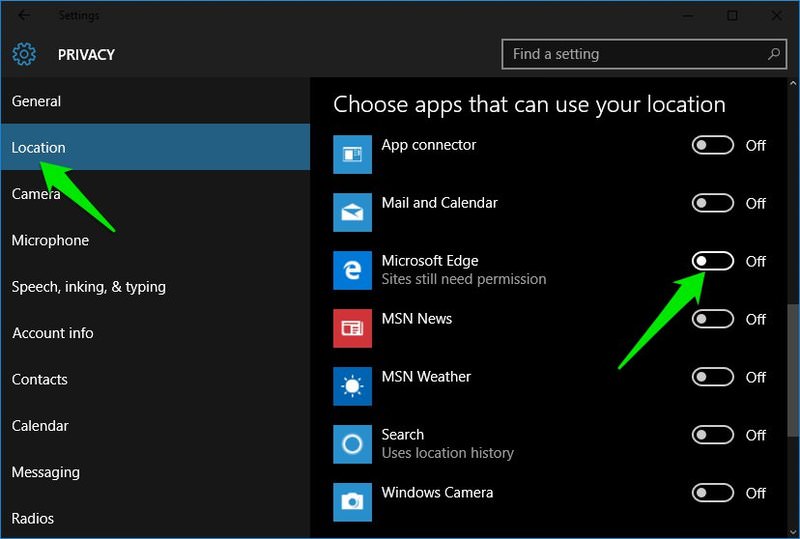Click the MSN Weather sun icon
Image resolution: width=800 pixels, height=539 pixels.
click(x=352, y=386)
